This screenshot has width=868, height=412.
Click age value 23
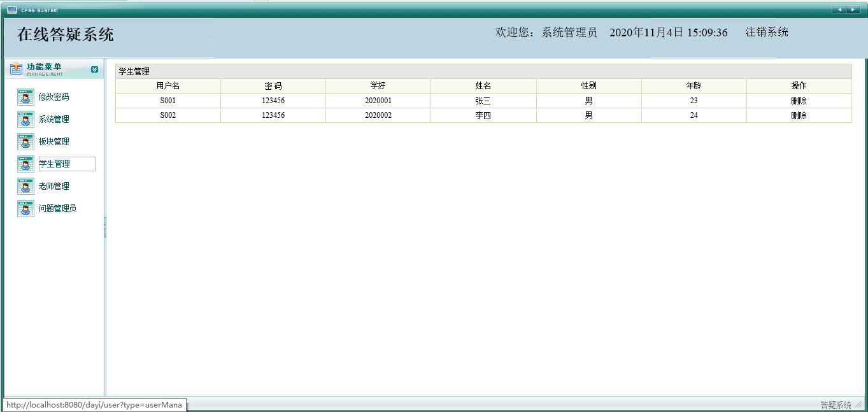pos(694,101)
